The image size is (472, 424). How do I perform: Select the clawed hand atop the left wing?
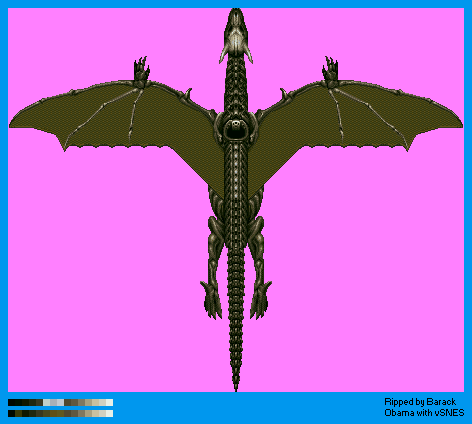(142, 71)
